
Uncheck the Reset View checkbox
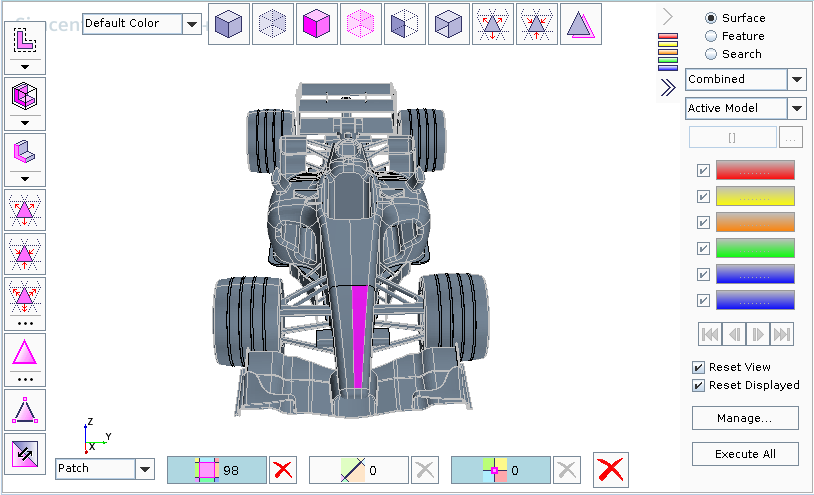point(699,367)
